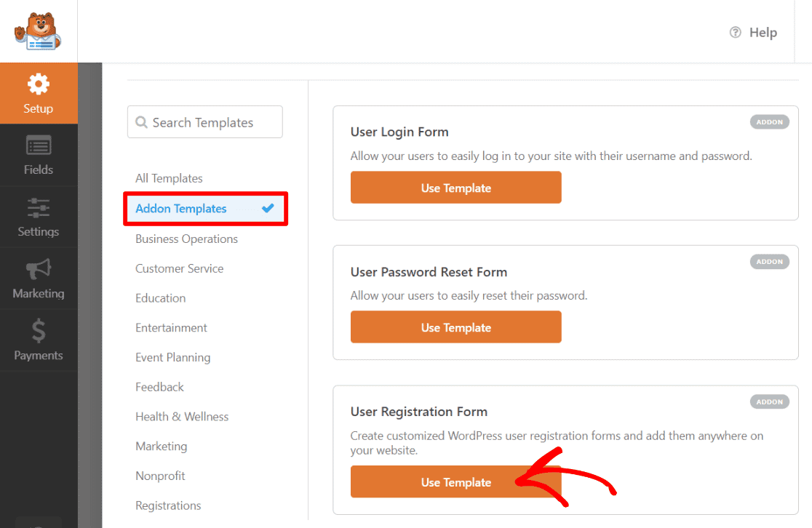Viewport: 812px width, 528px height.
Task: Select the Nonprofit category
Action: pyautogui.click(x=160, y=476)
